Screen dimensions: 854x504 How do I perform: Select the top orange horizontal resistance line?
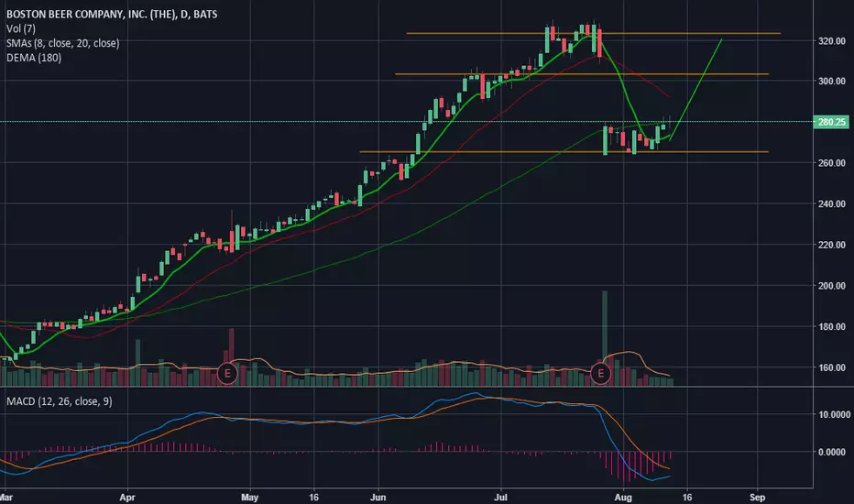coord(593,34)
